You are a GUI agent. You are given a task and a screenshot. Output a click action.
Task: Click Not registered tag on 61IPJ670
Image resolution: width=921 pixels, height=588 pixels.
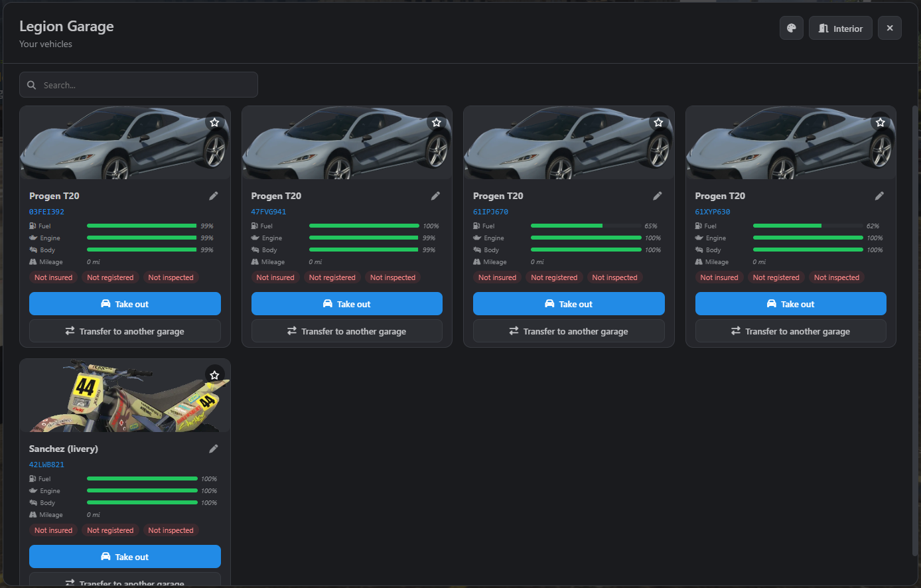(x=554, y=277)
